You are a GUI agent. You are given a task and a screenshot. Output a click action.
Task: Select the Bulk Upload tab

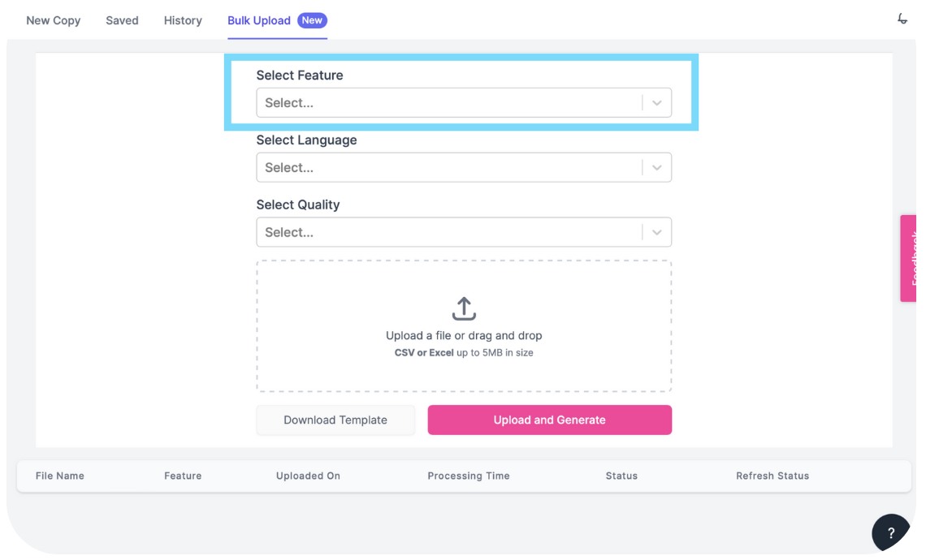pyautogui.click(x=258, y=20)
